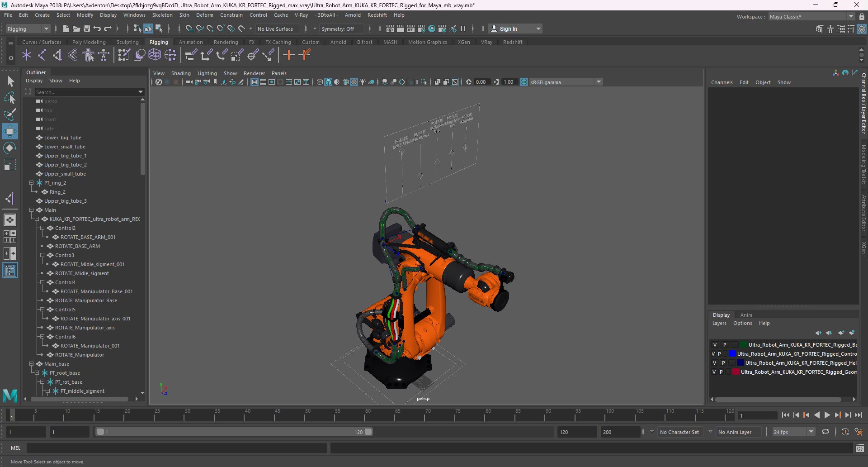Click the playback range slider bar
868x467 pixels.
tap(234, 432)
